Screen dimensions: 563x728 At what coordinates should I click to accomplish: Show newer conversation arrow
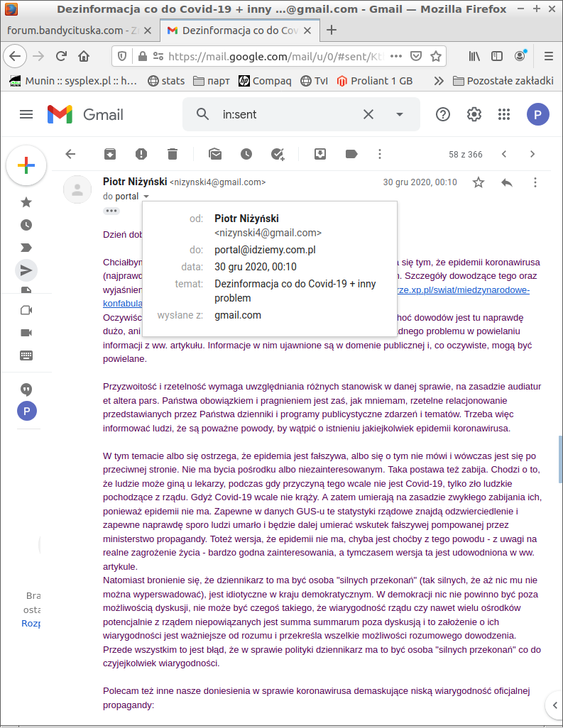click(x=504, y=154)
